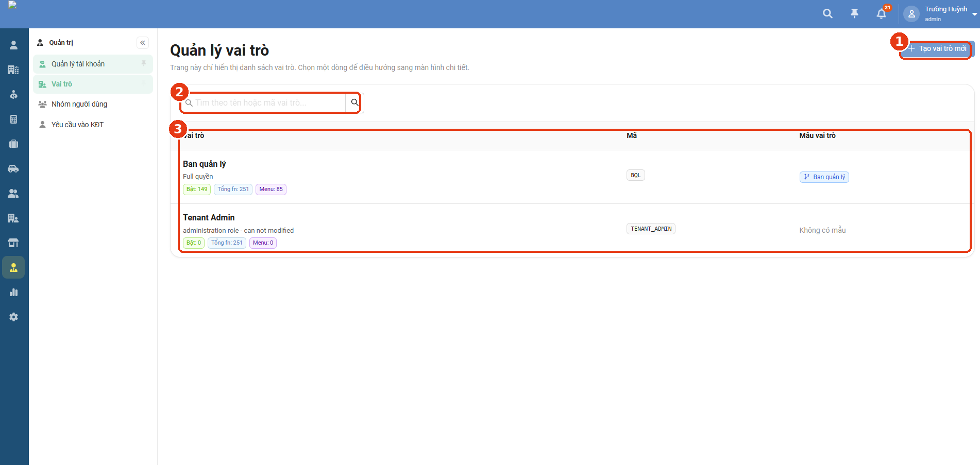980x465 pixels.
Task: Open the car vehicles icon module
Action: (14, 169)
